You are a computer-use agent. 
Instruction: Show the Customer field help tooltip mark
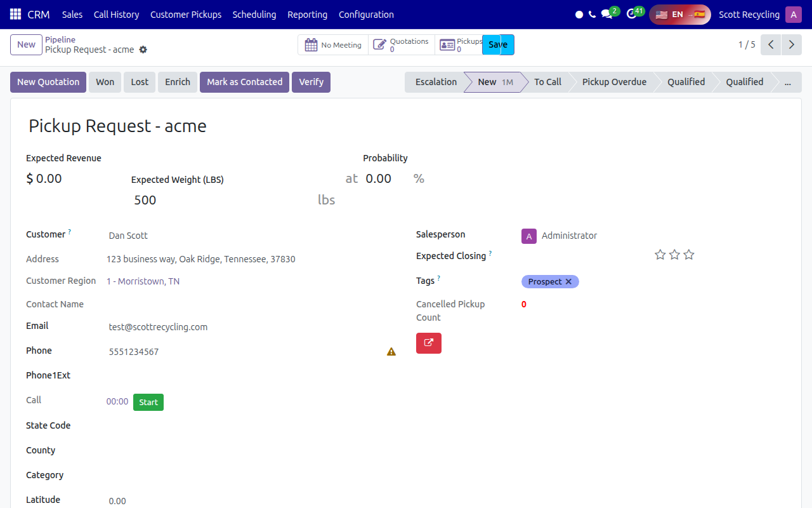(x=70, y=232)
